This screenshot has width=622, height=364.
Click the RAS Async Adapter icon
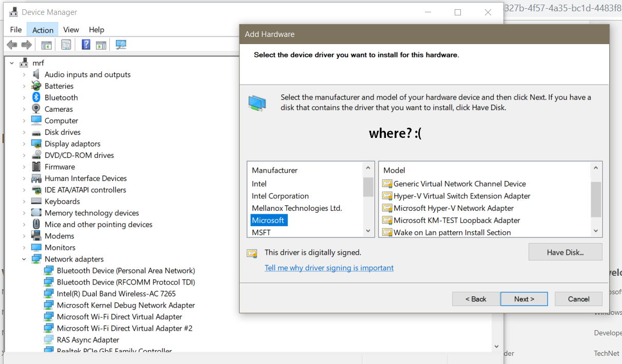pos(48,340)
